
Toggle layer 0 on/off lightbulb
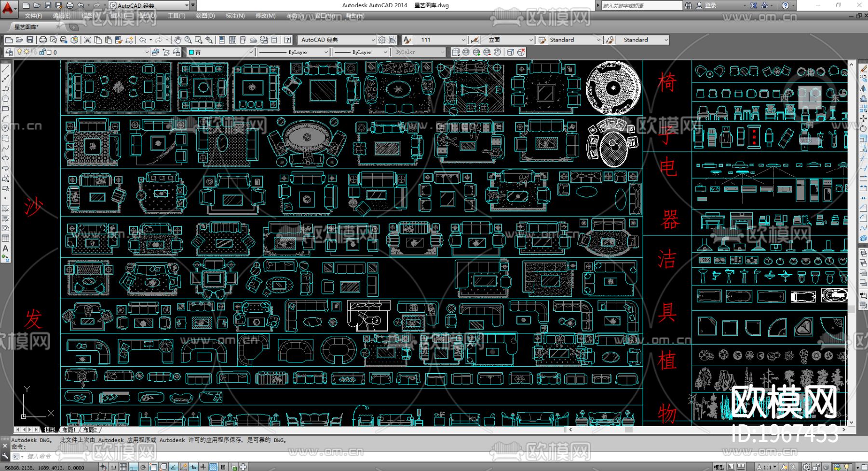tap(19, 52)
